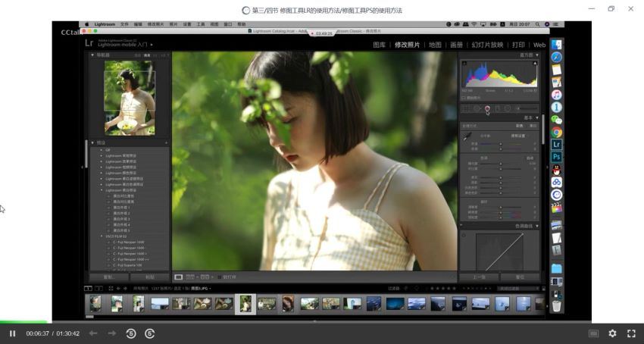
Task: Open the 文件 menu in menu bar
Action: coord(124,25)
